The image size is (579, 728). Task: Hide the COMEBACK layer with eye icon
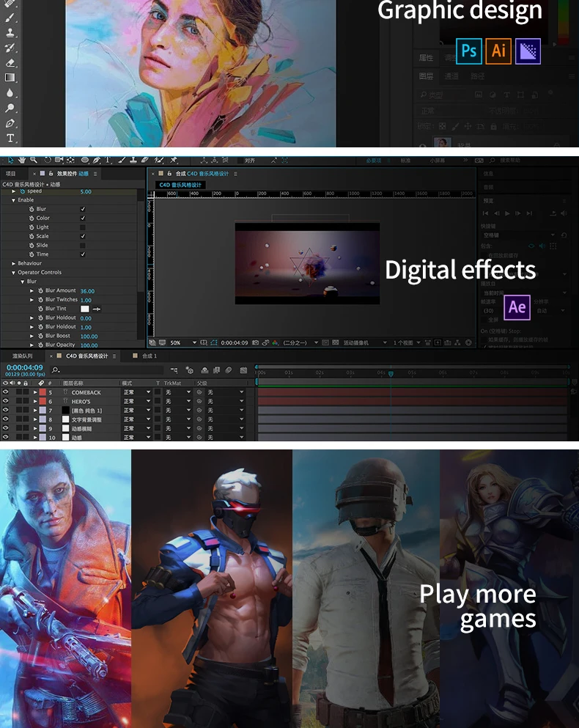pyautogui.click(x=5, y=392)
